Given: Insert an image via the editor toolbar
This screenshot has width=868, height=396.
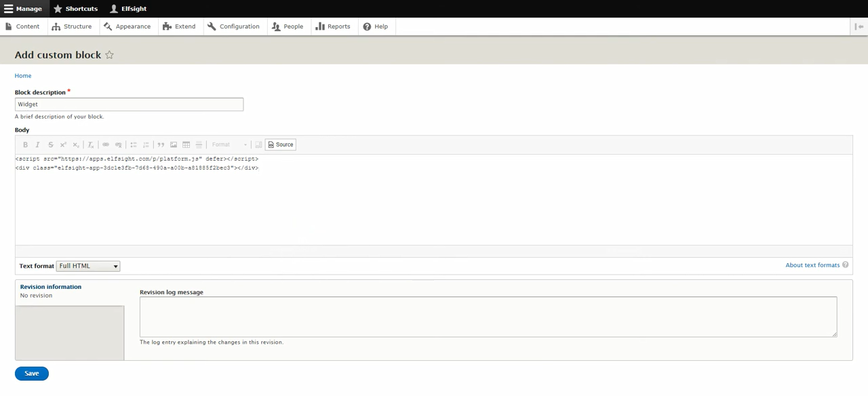Looking at the screenshot, I should tap(174, 144).
